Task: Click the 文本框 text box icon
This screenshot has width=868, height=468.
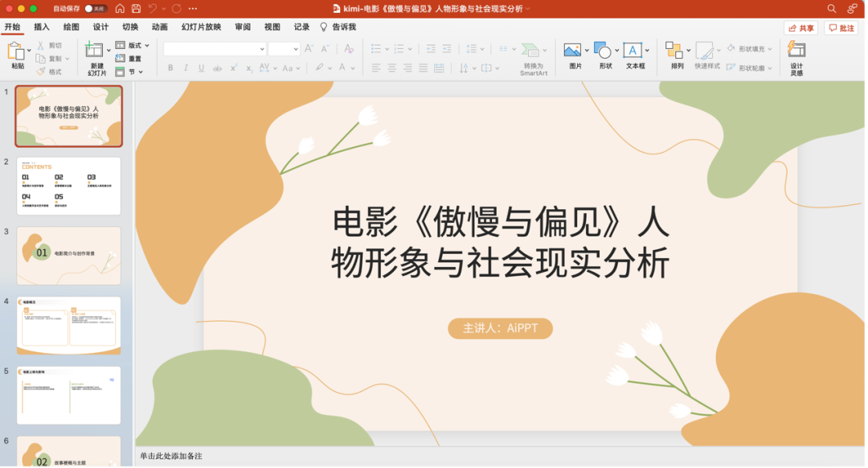Action: click(x=633, y=51)
